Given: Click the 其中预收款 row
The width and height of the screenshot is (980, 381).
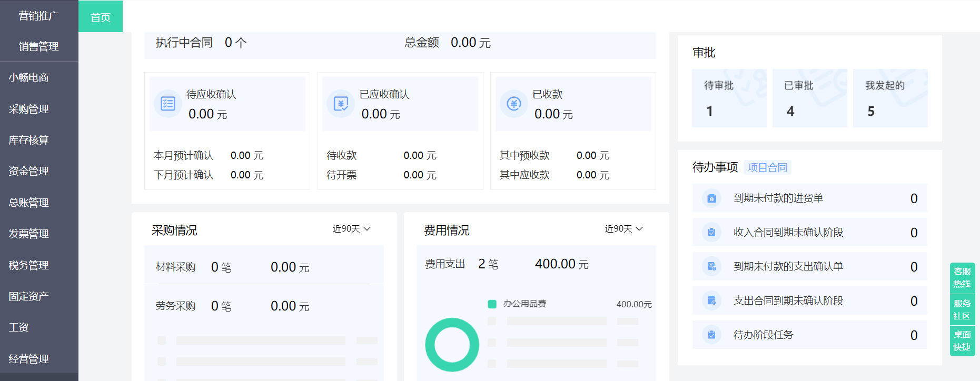Looking at the screenshot, I should coord(555,156).
